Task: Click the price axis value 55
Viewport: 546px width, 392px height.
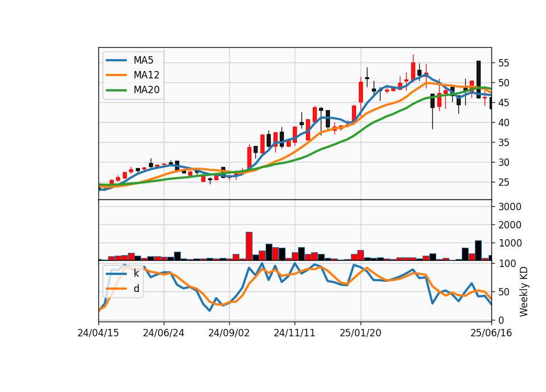Action: click(x=503, y=63)
